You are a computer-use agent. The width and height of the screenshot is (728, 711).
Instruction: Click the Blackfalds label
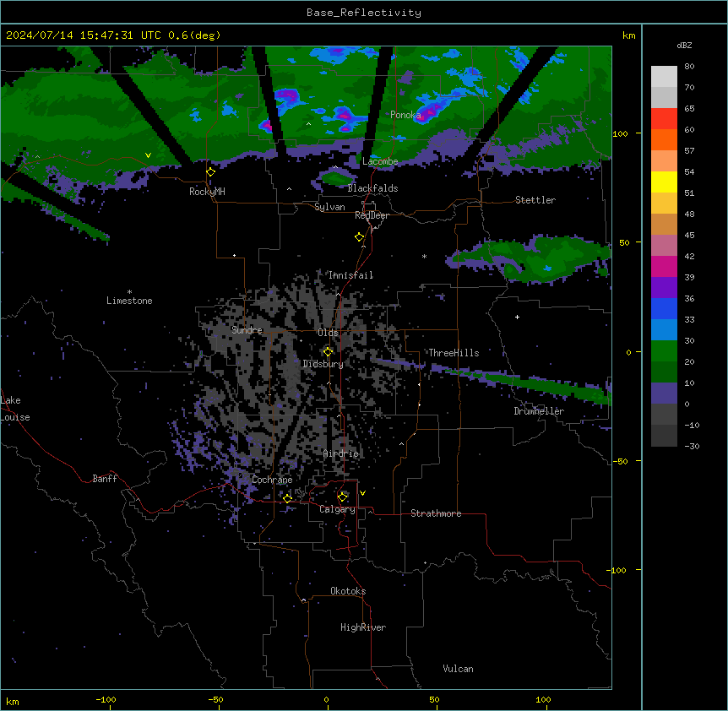[372, 188]
